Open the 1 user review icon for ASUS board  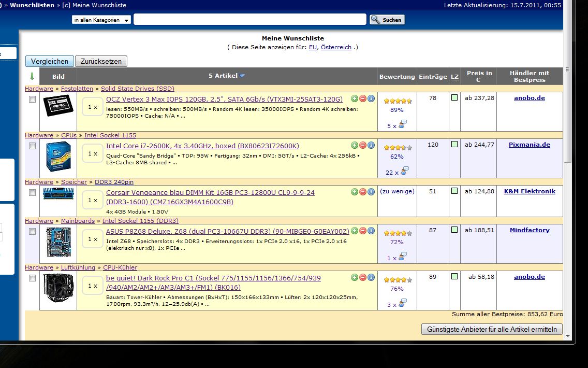point(402,257)
